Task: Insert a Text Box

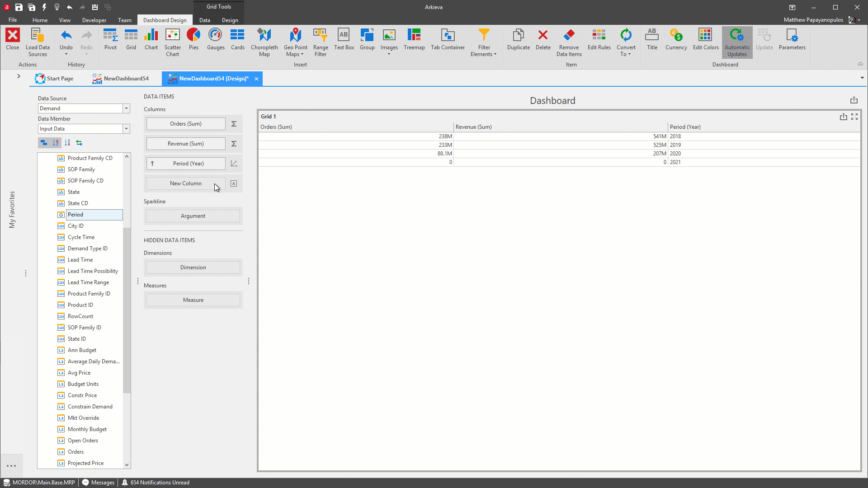Action: (x=344, y=39)
